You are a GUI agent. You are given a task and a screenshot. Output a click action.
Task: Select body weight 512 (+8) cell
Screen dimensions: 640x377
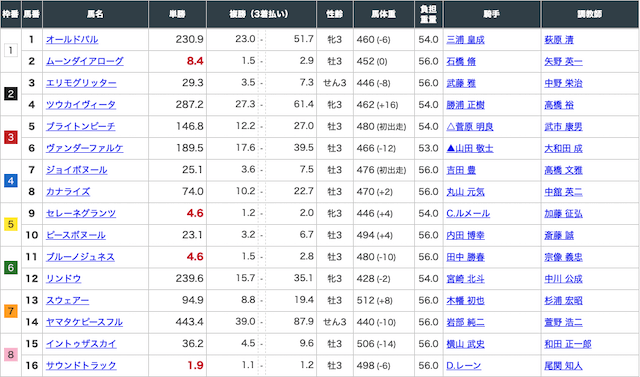click(x=384, y=300)
